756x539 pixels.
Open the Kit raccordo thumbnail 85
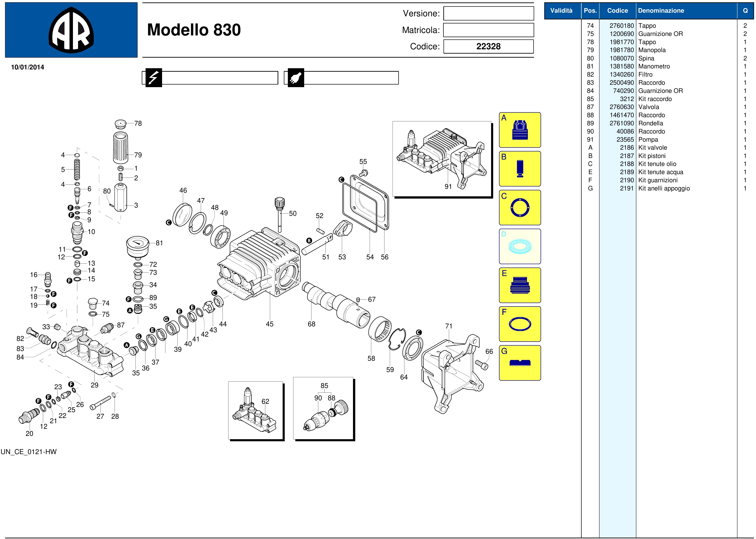click(x=323, y=409)
